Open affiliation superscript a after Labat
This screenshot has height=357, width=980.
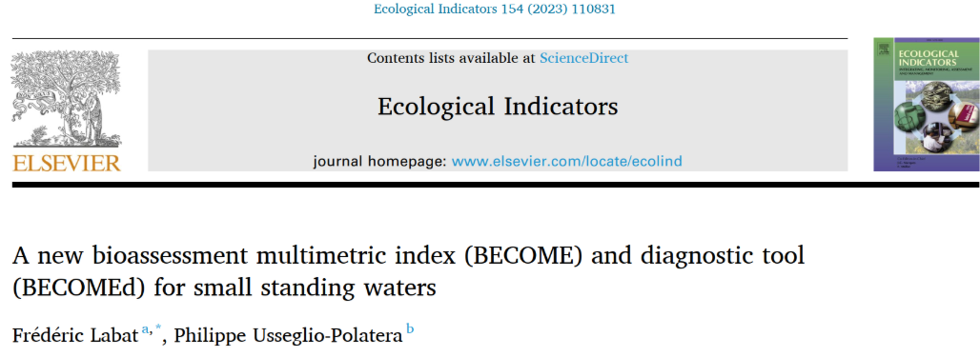tap(144, 330)
